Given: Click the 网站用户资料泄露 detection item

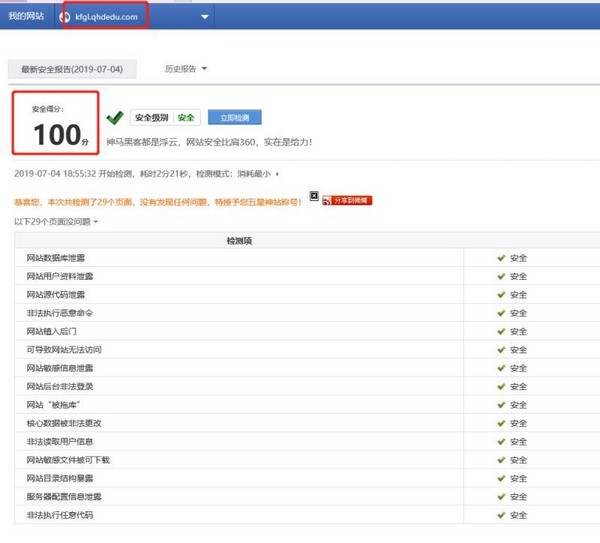Looking at the screenshot, I should pos(60,276).
